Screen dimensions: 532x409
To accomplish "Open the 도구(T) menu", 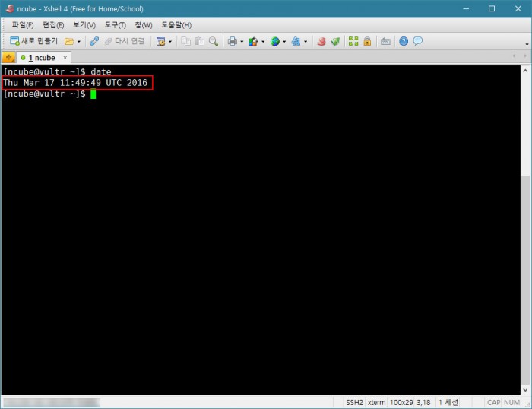I will [115, 25].
